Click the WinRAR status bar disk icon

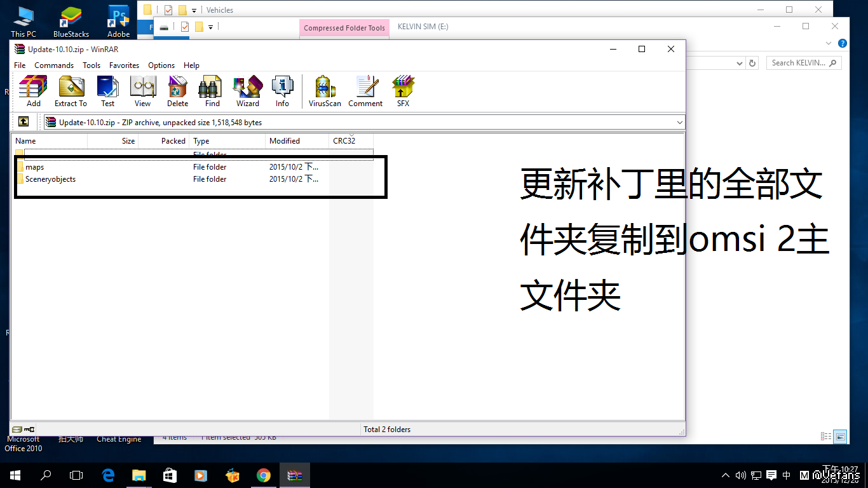pyautogui.click(x=17, y=430)
